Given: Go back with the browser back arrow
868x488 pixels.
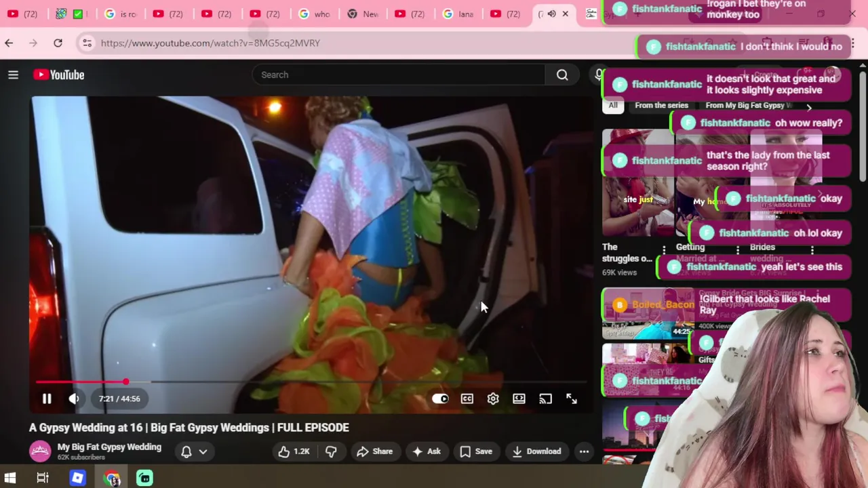Looking at the screenshot, I should [9, 43].
